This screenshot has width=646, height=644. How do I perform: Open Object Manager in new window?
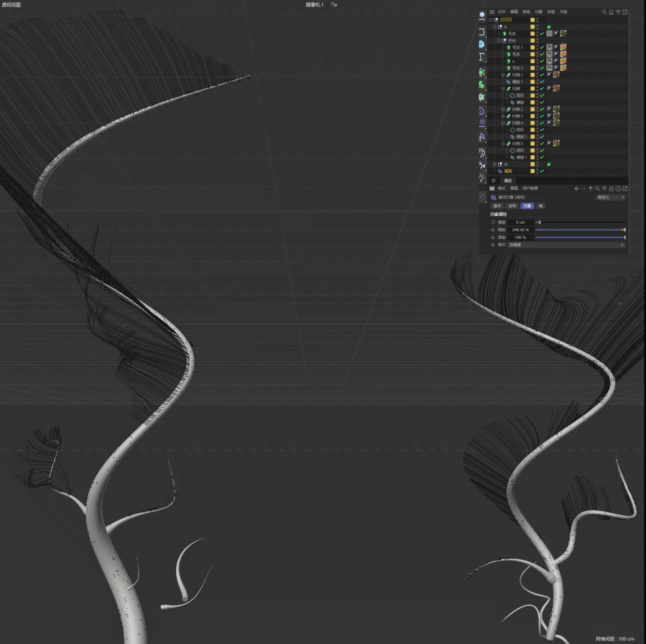pyautogui.click(x=625, y=12)
